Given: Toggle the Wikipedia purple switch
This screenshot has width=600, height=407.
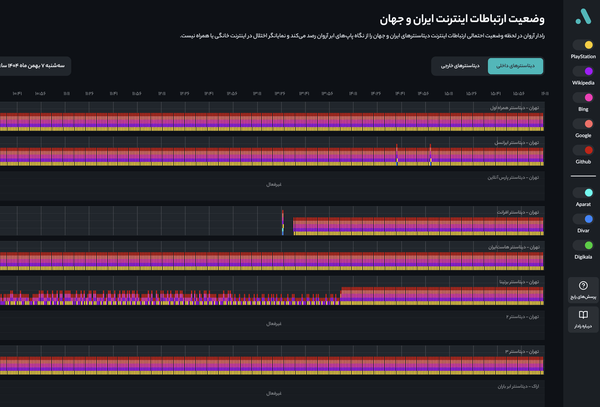Looking at the screenshot, I should [583, 71].
